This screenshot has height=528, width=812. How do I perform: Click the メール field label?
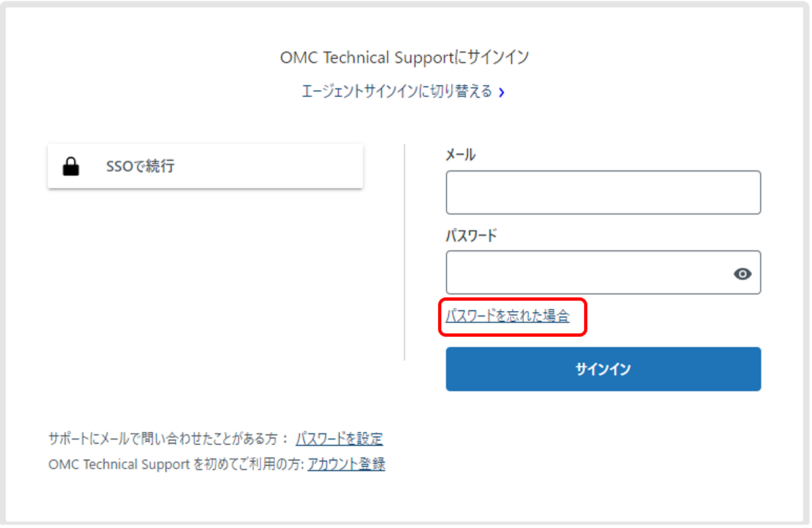460,155
